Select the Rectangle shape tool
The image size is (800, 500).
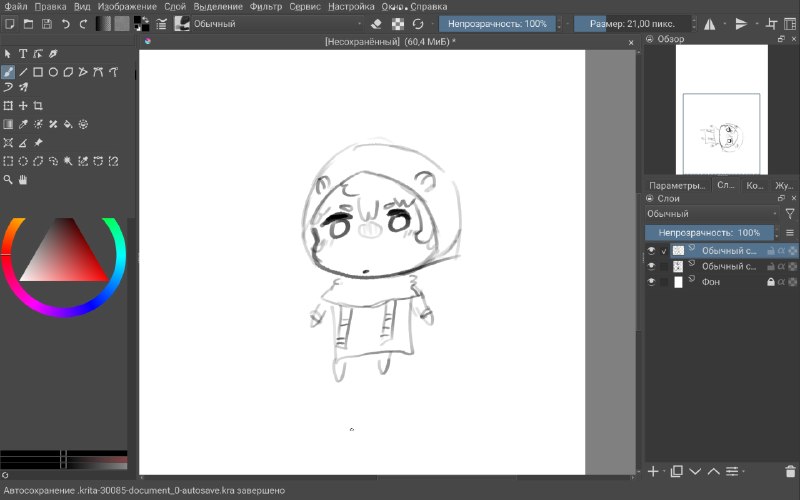[38, 72]
